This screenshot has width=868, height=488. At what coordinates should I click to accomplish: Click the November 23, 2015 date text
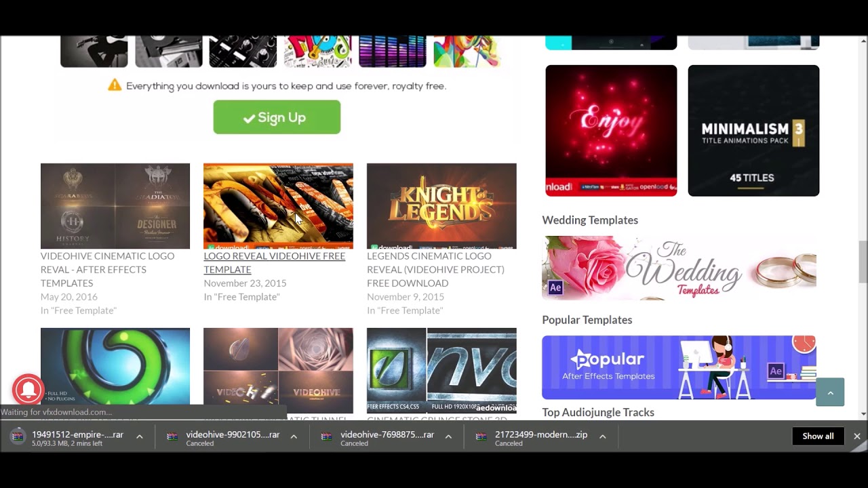[245, 283]
